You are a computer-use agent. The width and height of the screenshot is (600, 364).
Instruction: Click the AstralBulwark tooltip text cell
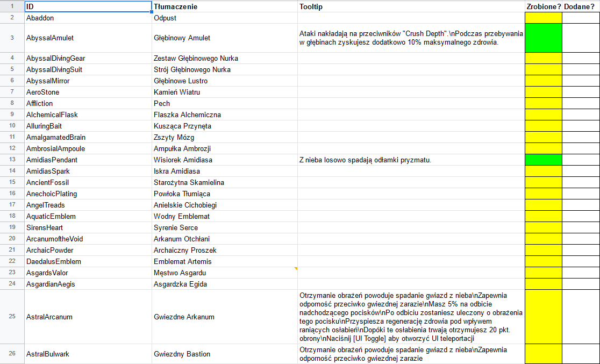(411, 354)
